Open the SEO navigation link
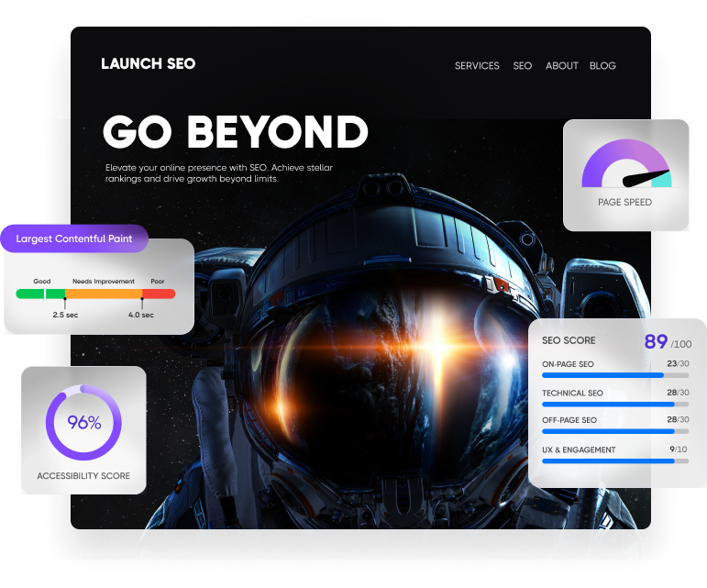This screenshot has width=707, height=588. coord(522,66)
